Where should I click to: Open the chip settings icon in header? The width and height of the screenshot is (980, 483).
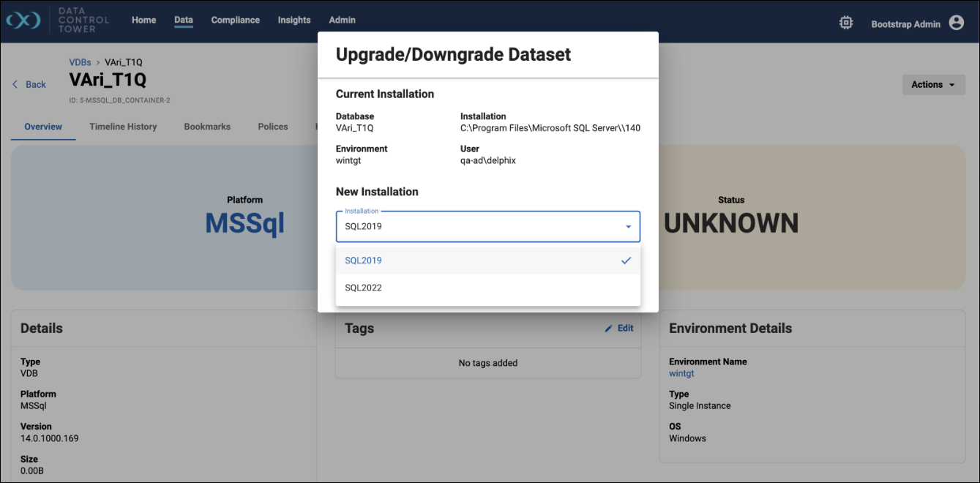pos(845,23)
